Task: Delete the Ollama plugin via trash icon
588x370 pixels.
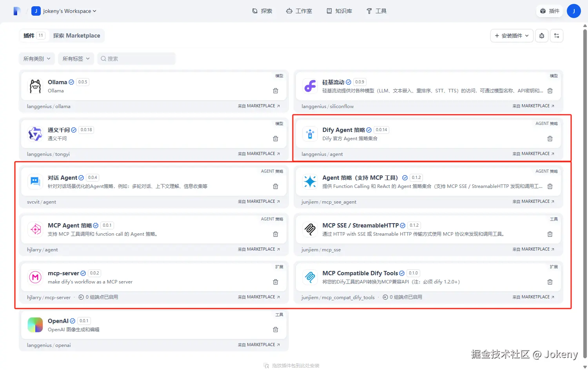Action: click(276, 91)
